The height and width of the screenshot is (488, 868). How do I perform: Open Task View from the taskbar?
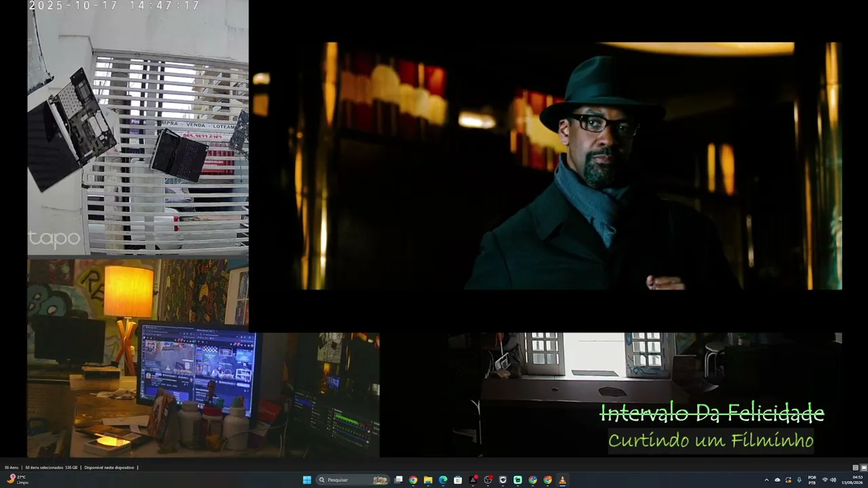(399, 480)
